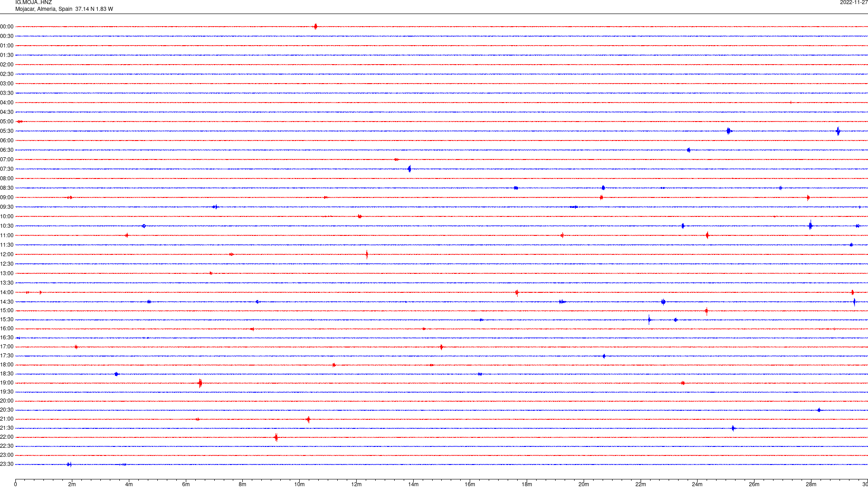The height and width of the screenshot is (488, 868).
Task: Click the red seismic spike on the 05:00 trace
Action: tap(20, 122)
